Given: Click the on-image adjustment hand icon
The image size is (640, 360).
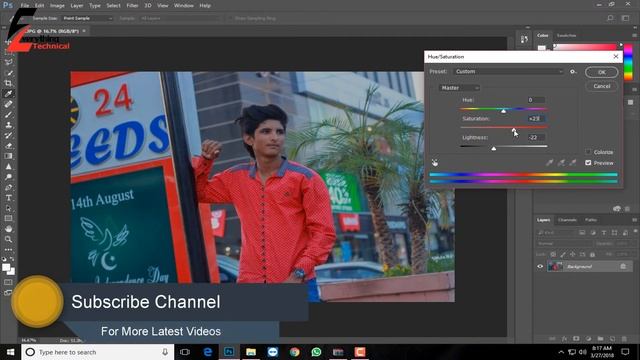Looking at the screenshot, I should 435,163.
